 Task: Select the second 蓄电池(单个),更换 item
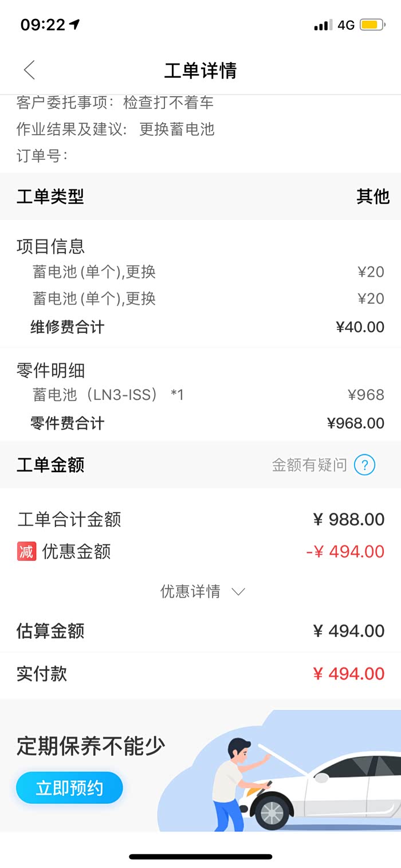pos(200,299)
